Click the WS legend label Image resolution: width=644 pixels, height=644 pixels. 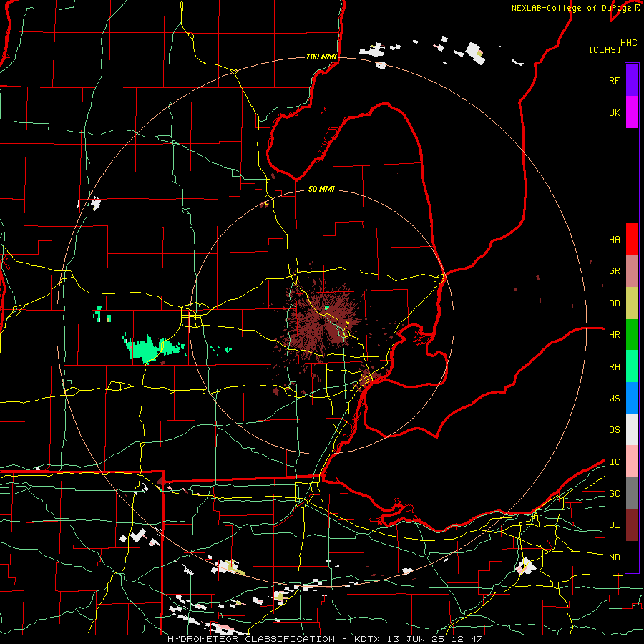[x=614, y=399]
